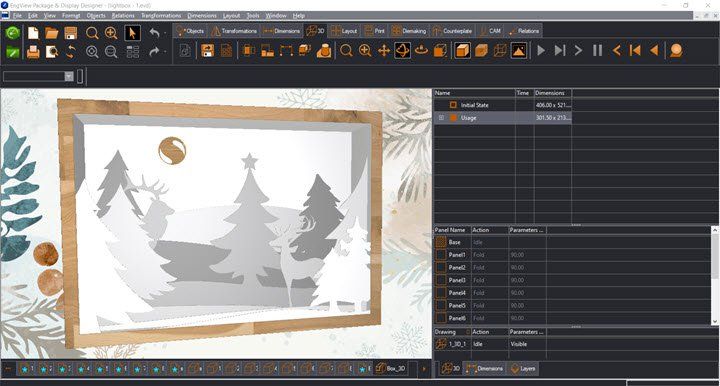Image resolution: width=720 pixels, height=386 pixels.
Task: Play the folding animation
Action: click(541, 50)
